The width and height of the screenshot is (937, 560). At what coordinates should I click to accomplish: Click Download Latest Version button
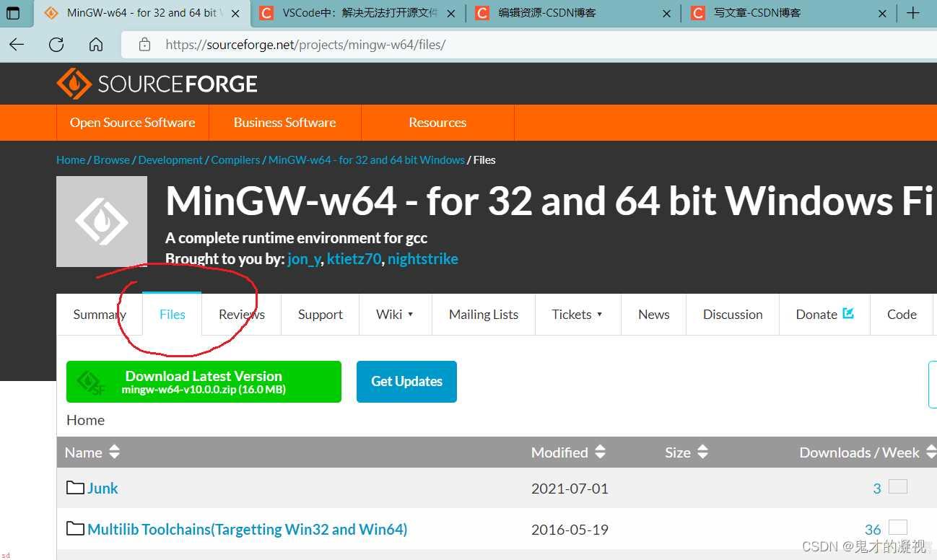tap(204, 382)
